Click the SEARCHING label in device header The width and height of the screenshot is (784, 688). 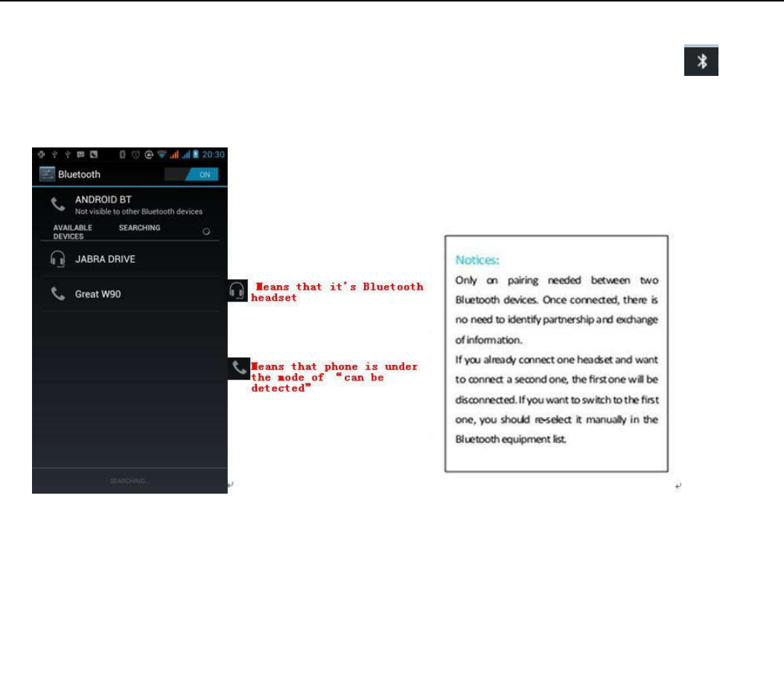[139, 228]
